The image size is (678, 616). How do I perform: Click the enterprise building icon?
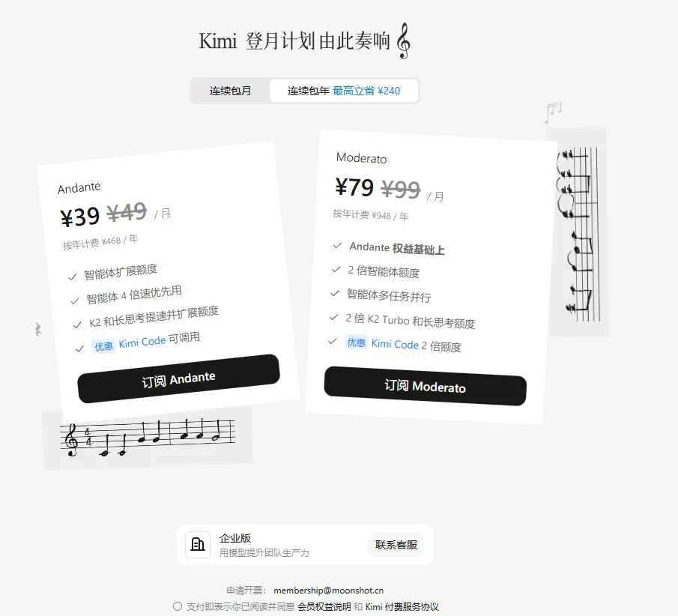tap(198, 544)
